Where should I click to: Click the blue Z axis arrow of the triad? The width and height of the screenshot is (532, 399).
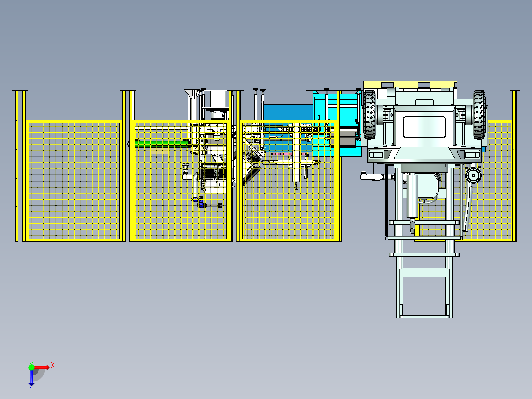31,378
